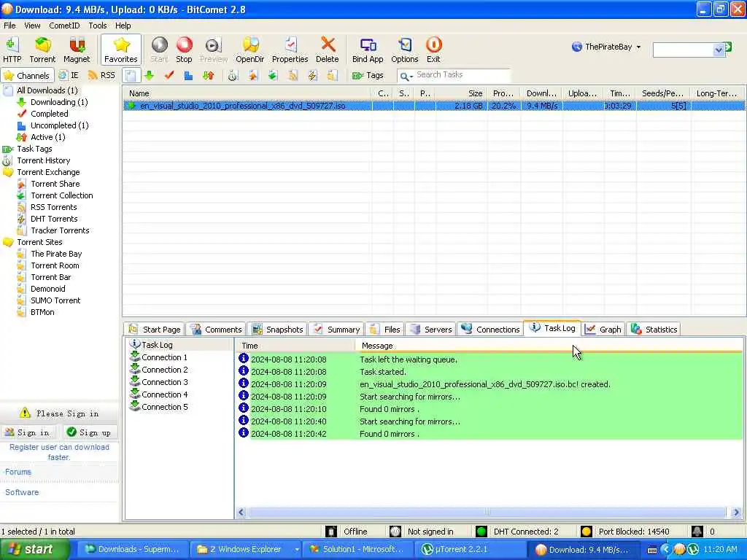Viewport: 747px width, 560px height.
Task: Open the Tags filter button
Action: click(x=368, y=75)
